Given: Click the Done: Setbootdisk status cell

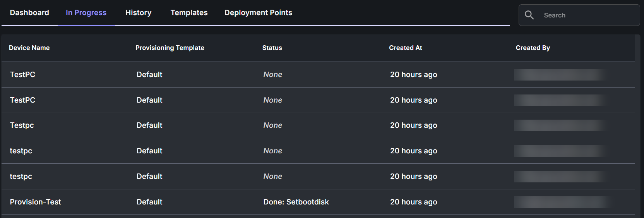Looking at the screenshot, I should tap(296, 202).
